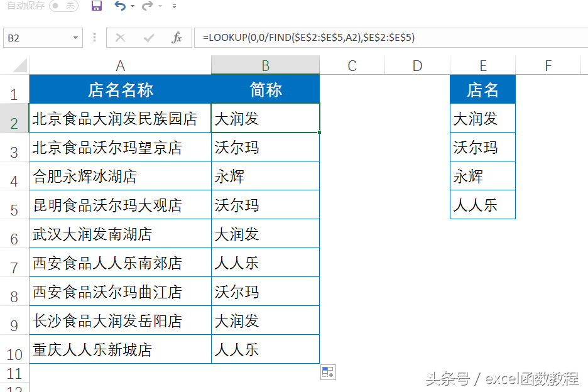Viewport: 588px width, 392px height.
Task: Click the Enter checkmark icon
Action: (x=149, y=38)
